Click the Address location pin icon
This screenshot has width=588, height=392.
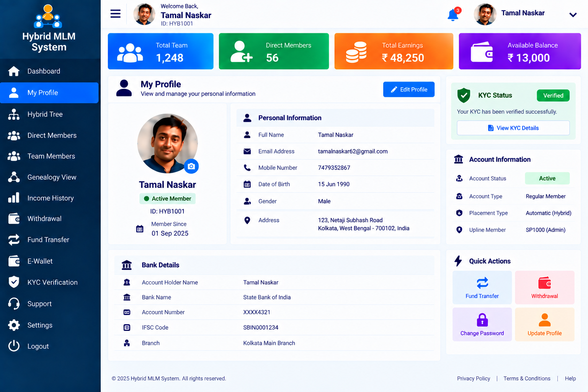(x=247, y=220)
